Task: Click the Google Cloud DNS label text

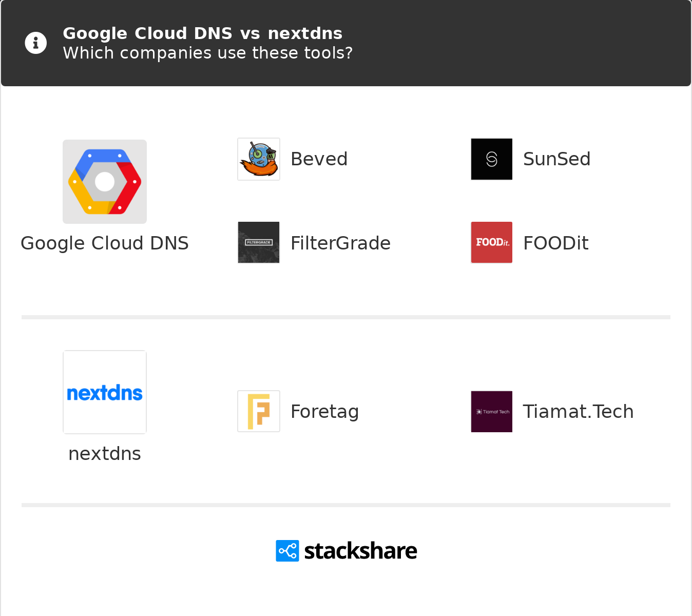Action: point(105,243)
